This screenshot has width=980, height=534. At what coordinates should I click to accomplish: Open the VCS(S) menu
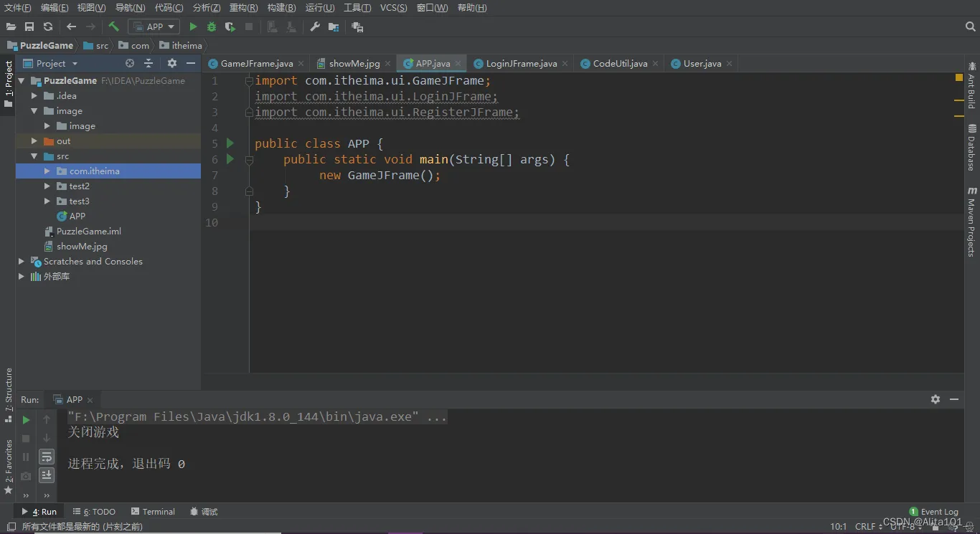tap(393, 8)
